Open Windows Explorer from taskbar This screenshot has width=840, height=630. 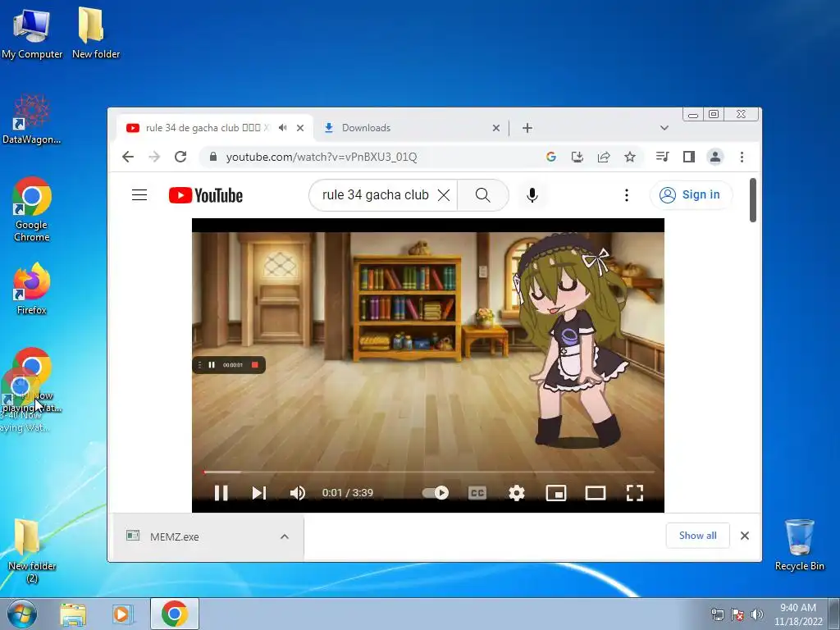(73, 614)
